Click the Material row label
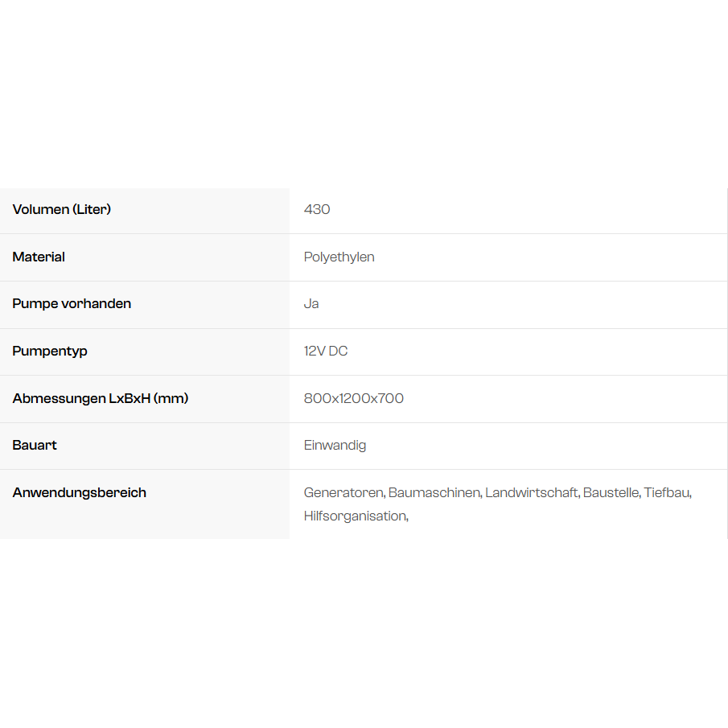This screenshot has width=728, height=728. click(x=39, y=257)
